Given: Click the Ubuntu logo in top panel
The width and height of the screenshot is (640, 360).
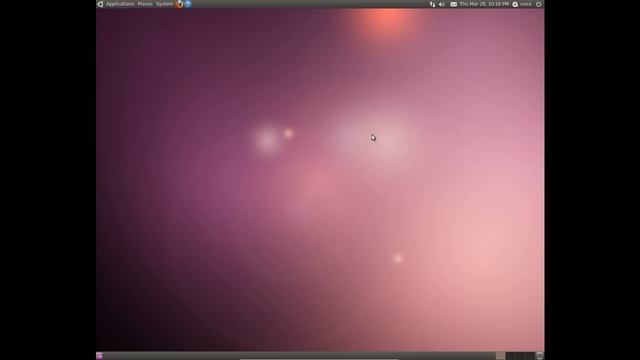Looking at the screenshot, I should (100, 4).
